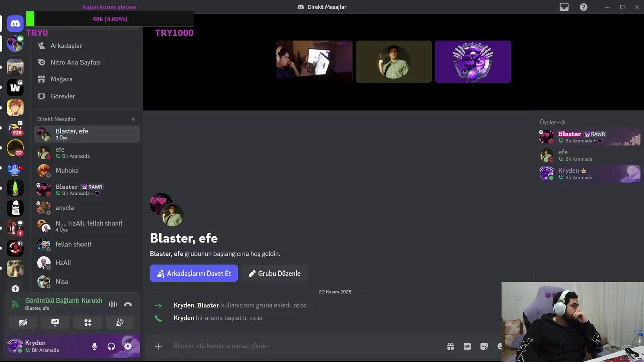644x362 pixels.
Task: Select Kryden in the members list
Action: [590, 174]
